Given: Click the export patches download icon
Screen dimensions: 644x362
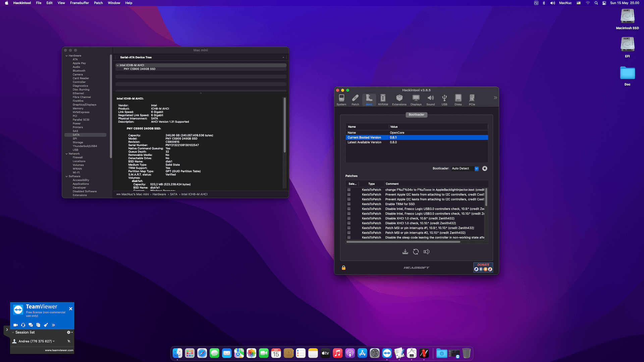Looking at the screenshot, I should point(405,251).
